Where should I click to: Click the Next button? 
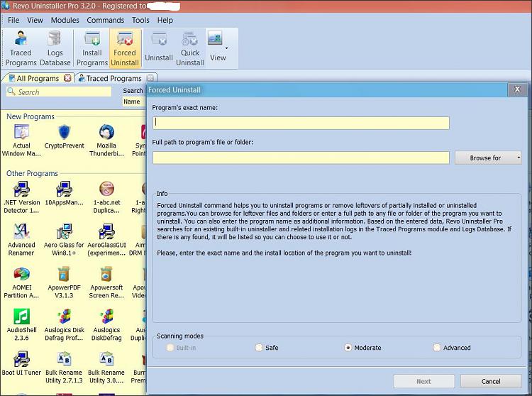point(423,381)
